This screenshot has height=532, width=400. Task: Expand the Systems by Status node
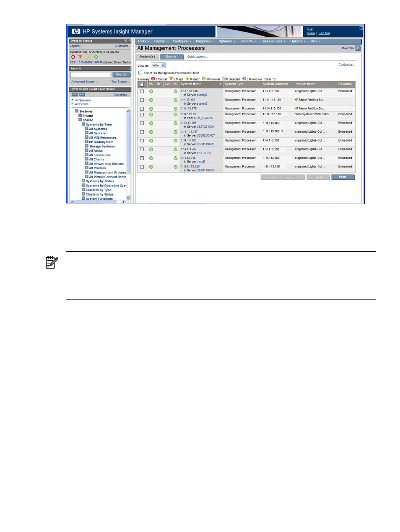pos(83,181)
